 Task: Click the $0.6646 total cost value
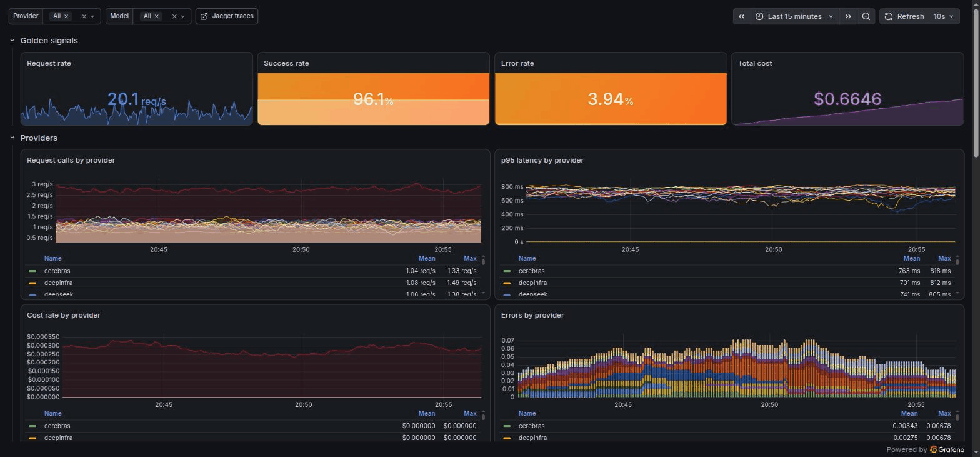coord(847,99)
